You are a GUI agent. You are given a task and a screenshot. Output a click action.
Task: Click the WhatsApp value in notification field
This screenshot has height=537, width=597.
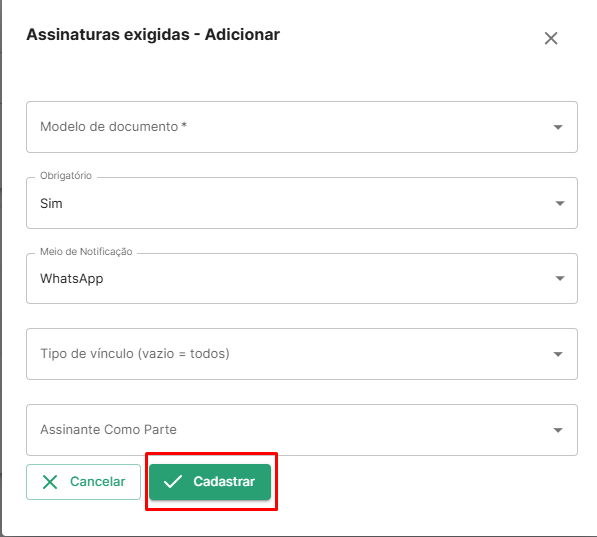click(x=72, y=278)
